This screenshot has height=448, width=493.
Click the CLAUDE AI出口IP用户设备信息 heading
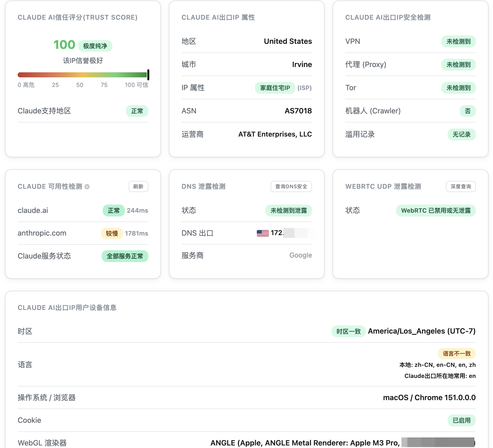67,308
